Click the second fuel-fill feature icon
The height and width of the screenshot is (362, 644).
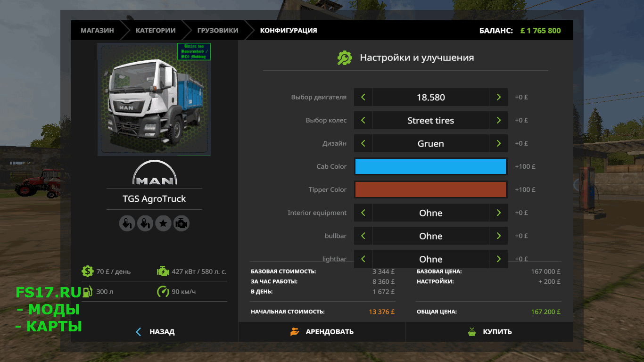tap(145, 223)
